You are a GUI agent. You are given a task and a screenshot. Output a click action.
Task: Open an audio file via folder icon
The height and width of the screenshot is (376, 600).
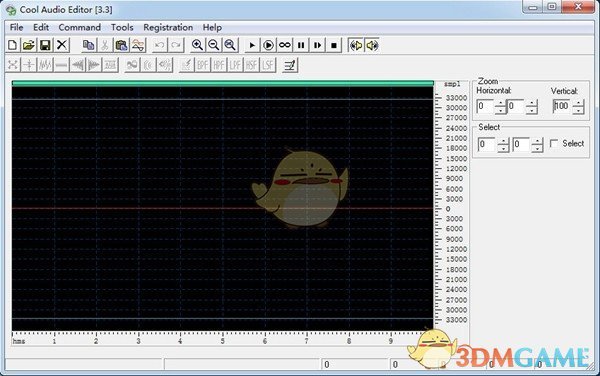click(x=29, y=45)
